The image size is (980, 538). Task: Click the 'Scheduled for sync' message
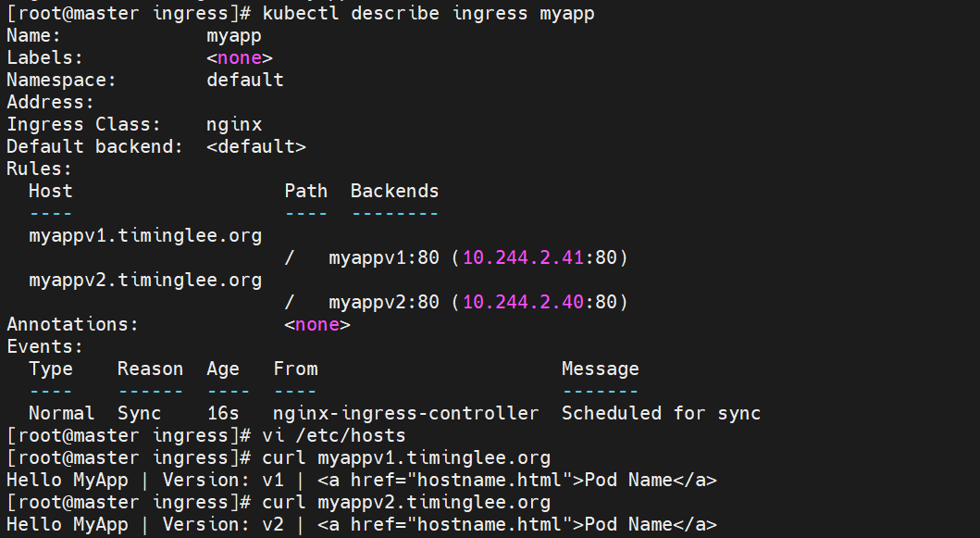point(662,413)
